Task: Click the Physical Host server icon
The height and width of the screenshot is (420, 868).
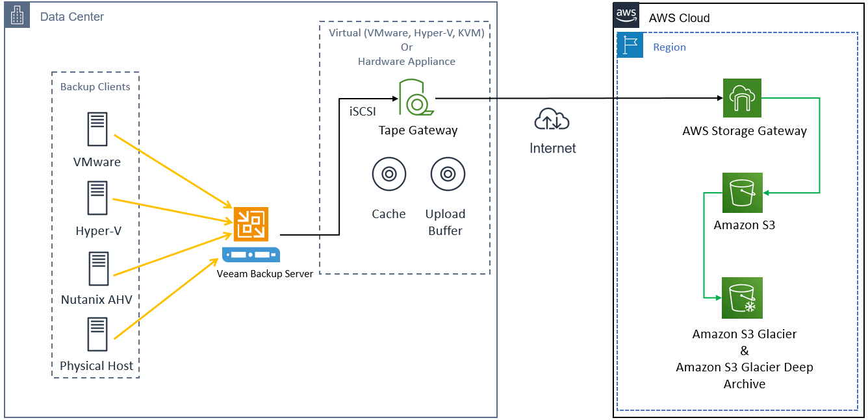Action: click(97, 334)
